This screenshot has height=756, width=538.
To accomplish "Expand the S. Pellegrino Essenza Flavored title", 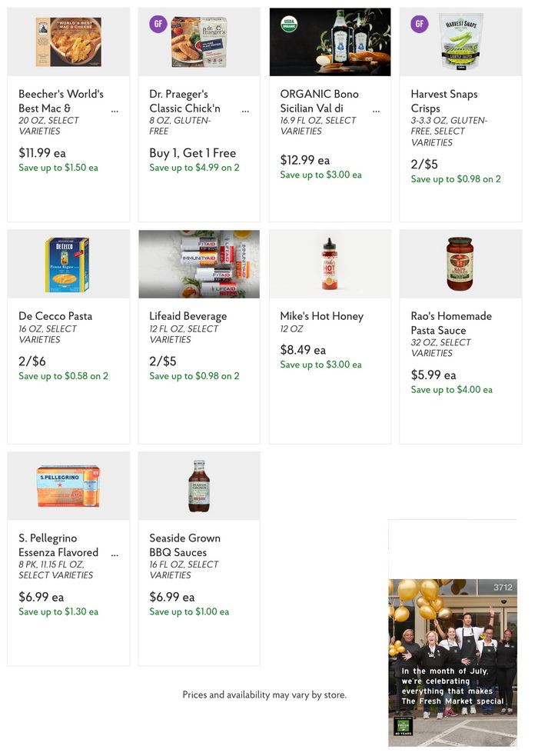I will pyautogui.click(x=115, y=553).
